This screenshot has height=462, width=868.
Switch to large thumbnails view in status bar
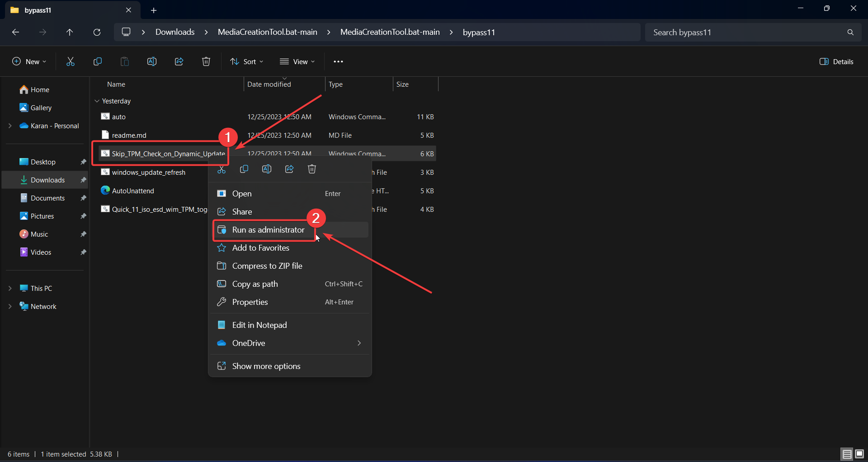(859, 454)
